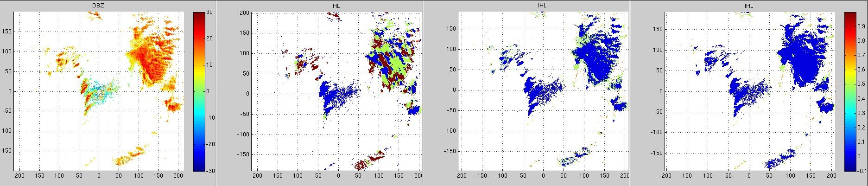Viewport: 868px width, 186px height.
Task: Click the "-200" x-axis label of DBZ plot
Action: click(19, 176)
